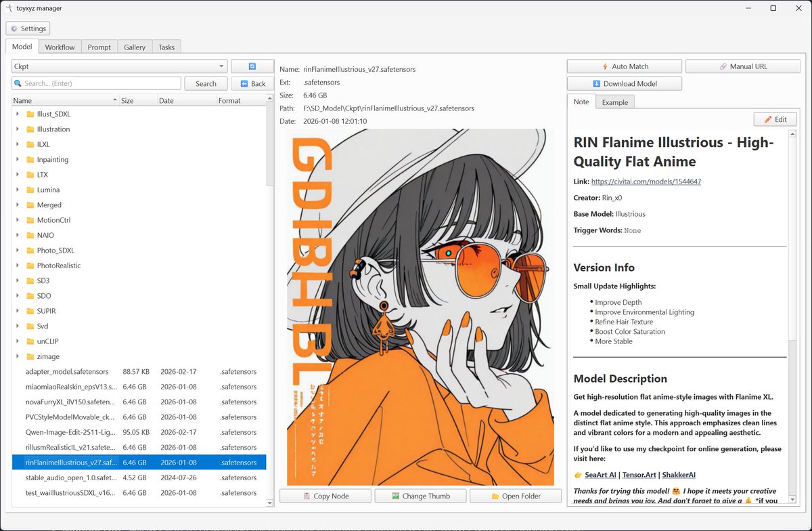Click the model path text
Screen dimensions: 812x531
click(389, 108)
